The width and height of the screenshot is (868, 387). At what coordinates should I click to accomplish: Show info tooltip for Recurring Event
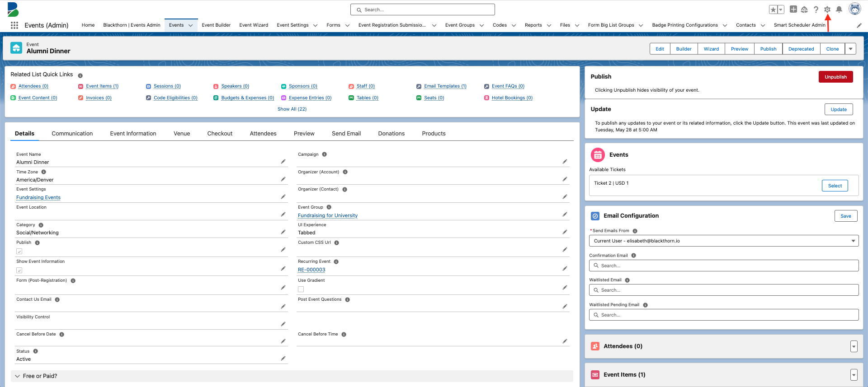pos(336,262)
